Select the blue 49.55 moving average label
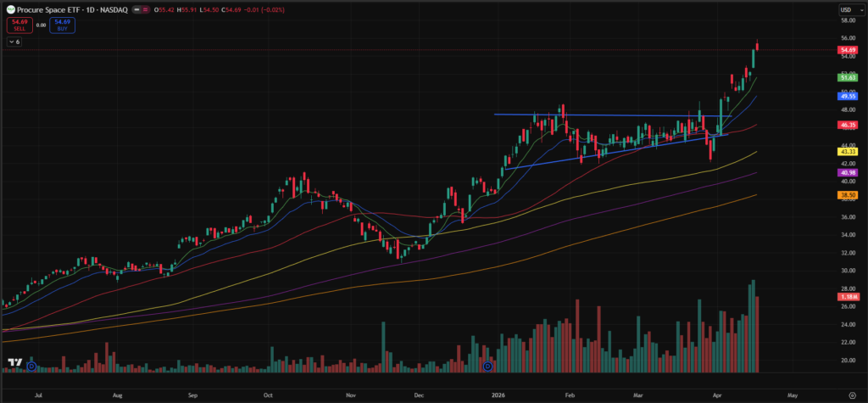This screenshot has width=868, height=403. [x=848, y=97]
